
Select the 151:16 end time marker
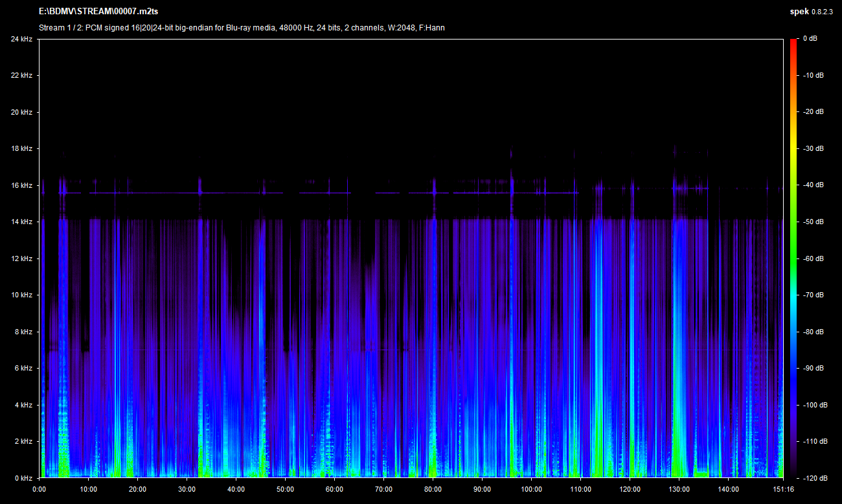[784, 489]
